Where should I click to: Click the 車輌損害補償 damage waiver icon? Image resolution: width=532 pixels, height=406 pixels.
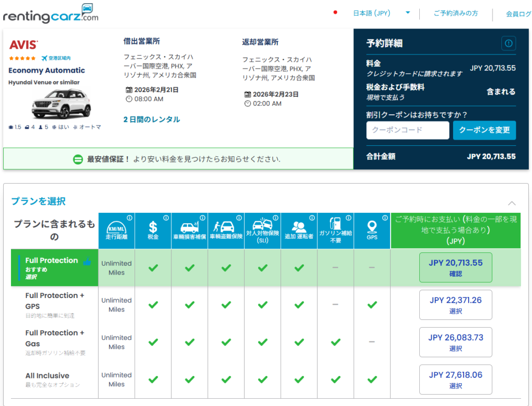click(189, 227)
